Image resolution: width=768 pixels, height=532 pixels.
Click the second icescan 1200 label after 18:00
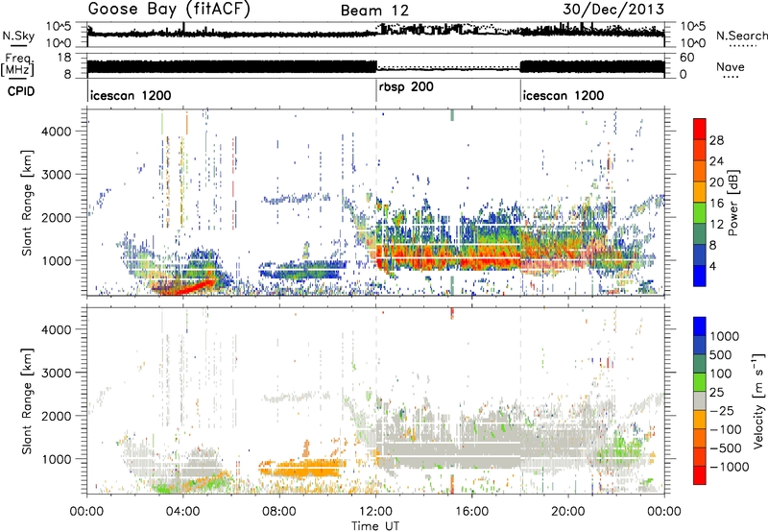(564, 95)
